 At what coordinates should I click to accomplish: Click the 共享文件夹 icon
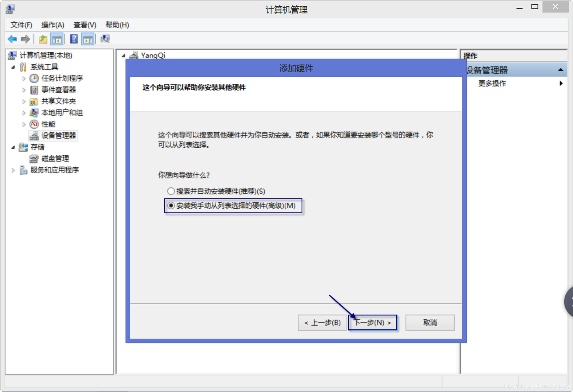pos(34,101)
